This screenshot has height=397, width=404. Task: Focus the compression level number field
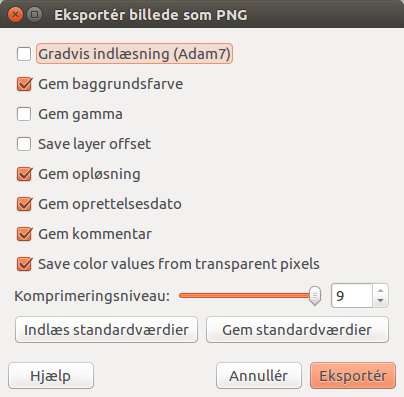pos(352,296)
